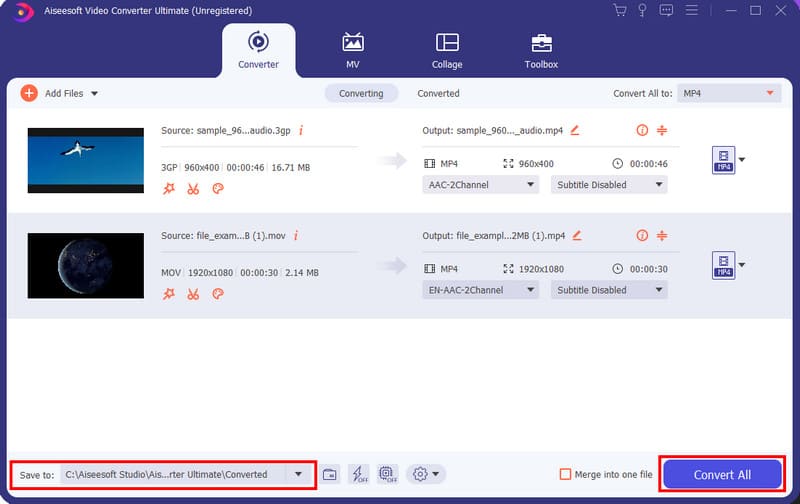Image resolution: width=800 pixels, height=504 pixels.
Task: Click the 1920x1080 output resolution text
Action: [541, 269]
